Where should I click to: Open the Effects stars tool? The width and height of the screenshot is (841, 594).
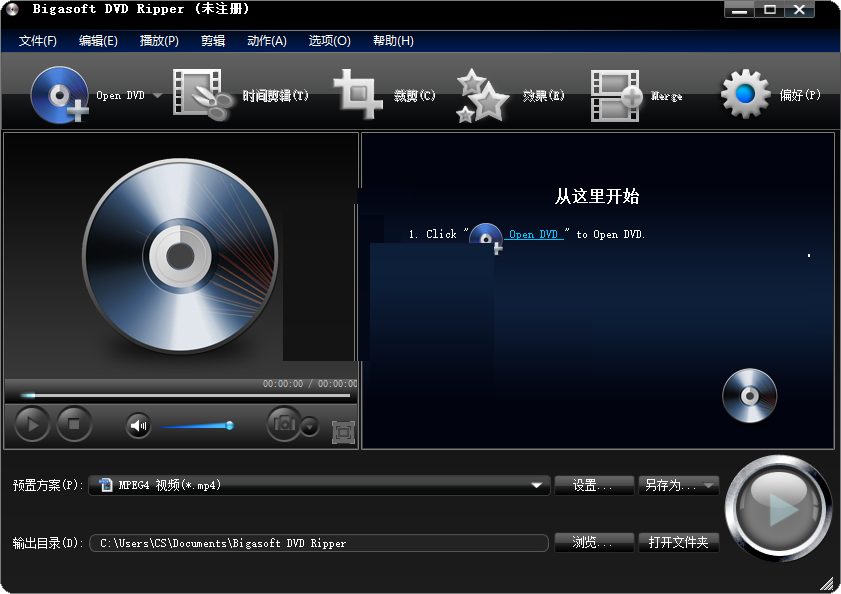point(482,96)
